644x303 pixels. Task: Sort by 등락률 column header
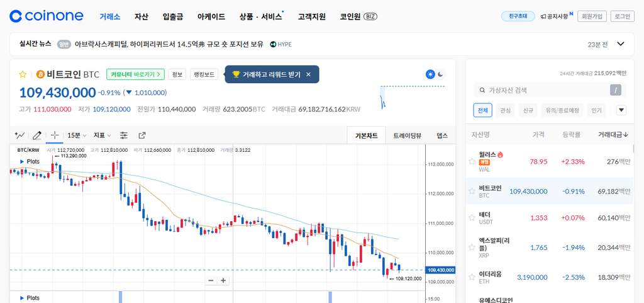(572, 134)
